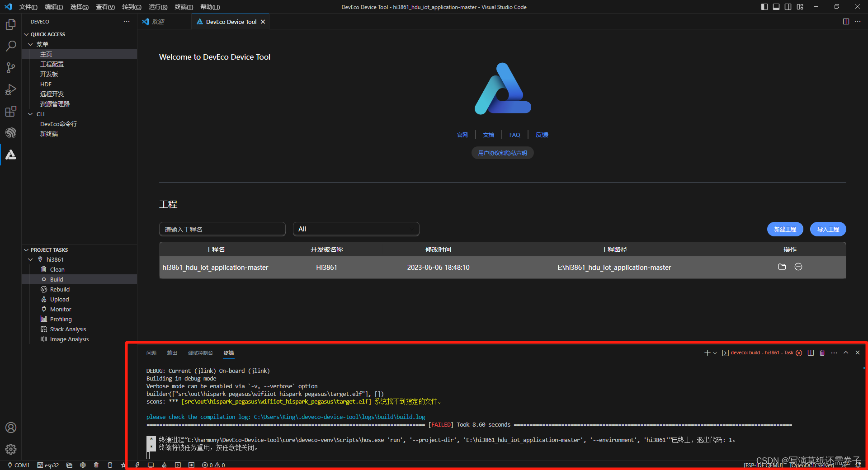Open the terminal launch profile dropdown arrow

point(715,353)
